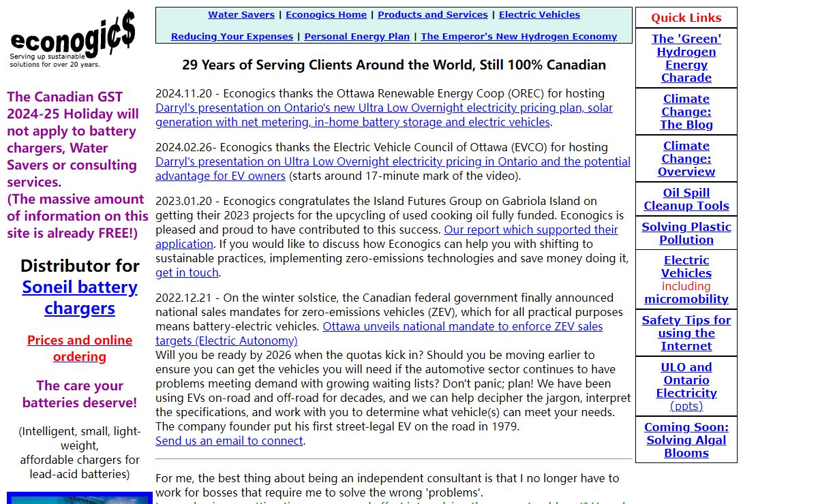The image size is (818, 504).
Task: Click 'Send us an email to connect' link
Action: click(229, 441)
